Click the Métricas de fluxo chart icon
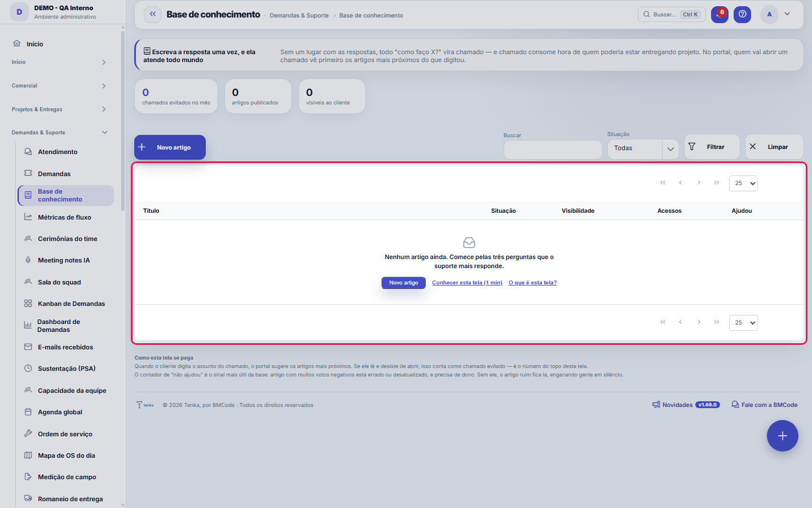Viewport: 812px width, 508px height. coord(28,217)
